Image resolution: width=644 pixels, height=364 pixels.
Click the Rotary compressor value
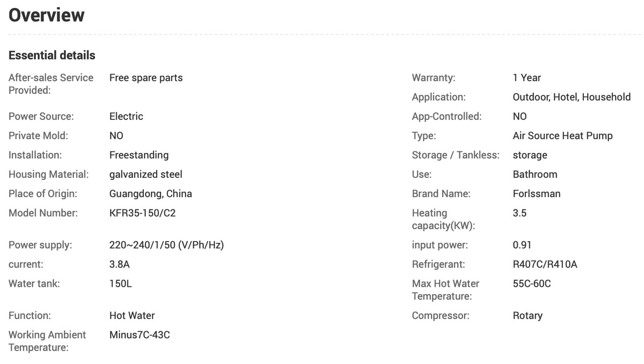pos(528,316)
